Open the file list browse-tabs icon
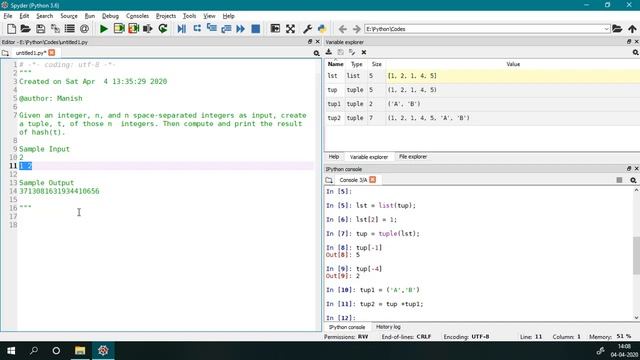Viewport: 640px width, 360px height. (70, 29)
